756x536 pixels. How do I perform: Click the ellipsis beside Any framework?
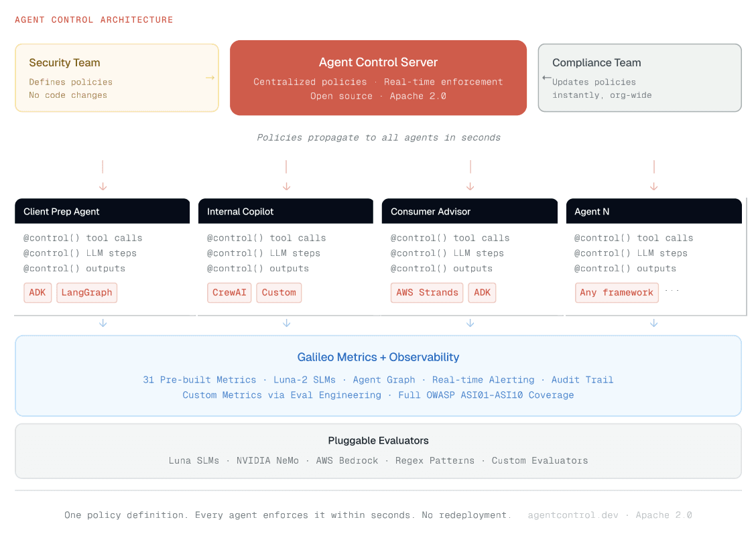(x=672, y=291)
